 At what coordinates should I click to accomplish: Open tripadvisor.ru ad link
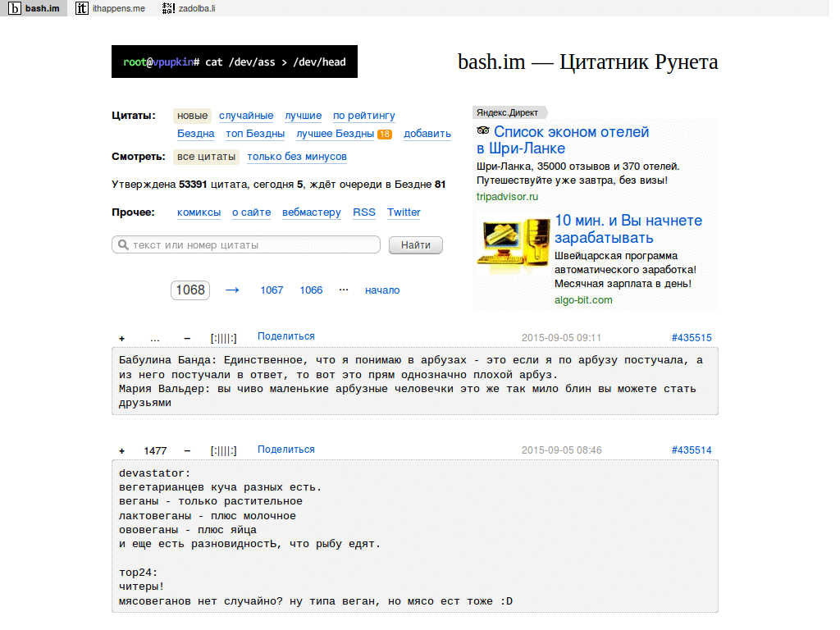(x=507, y=197)
